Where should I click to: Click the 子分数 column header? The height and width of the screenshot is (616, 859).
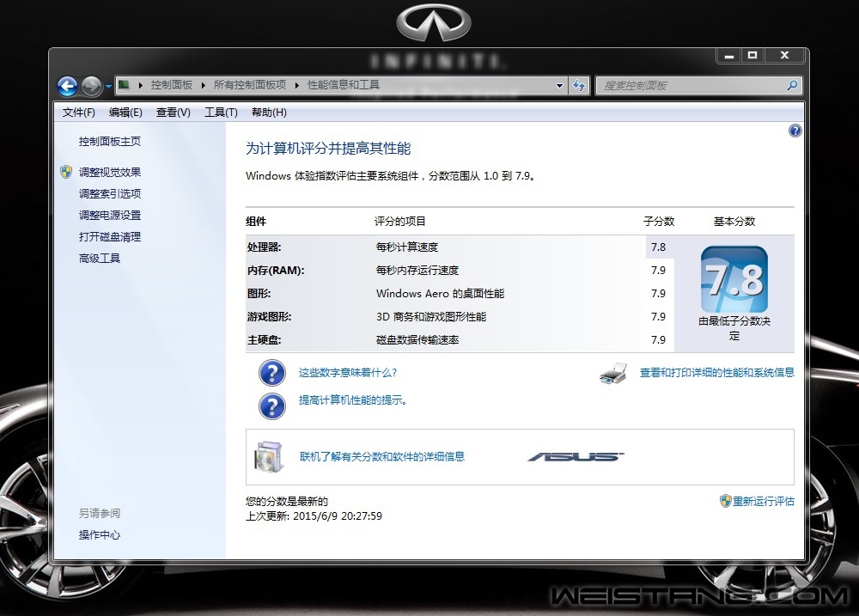tap(659, 222)
